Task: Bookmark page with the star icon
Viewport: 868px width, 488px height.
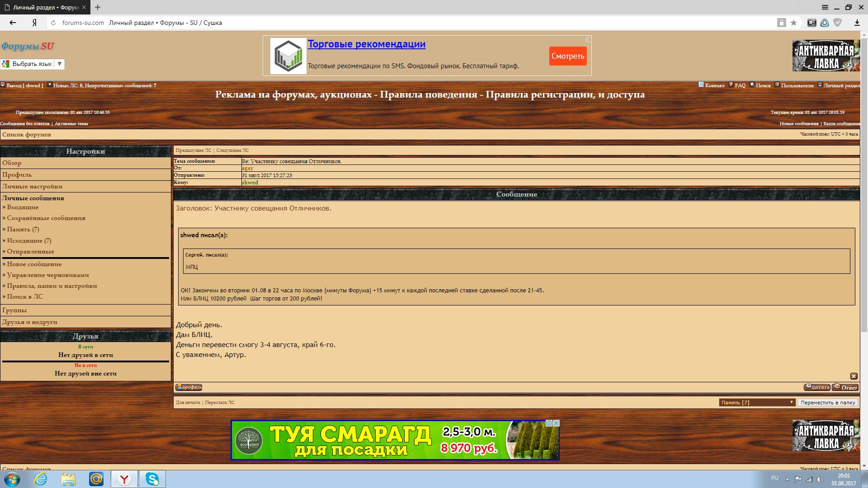Action: coord(793,23)
